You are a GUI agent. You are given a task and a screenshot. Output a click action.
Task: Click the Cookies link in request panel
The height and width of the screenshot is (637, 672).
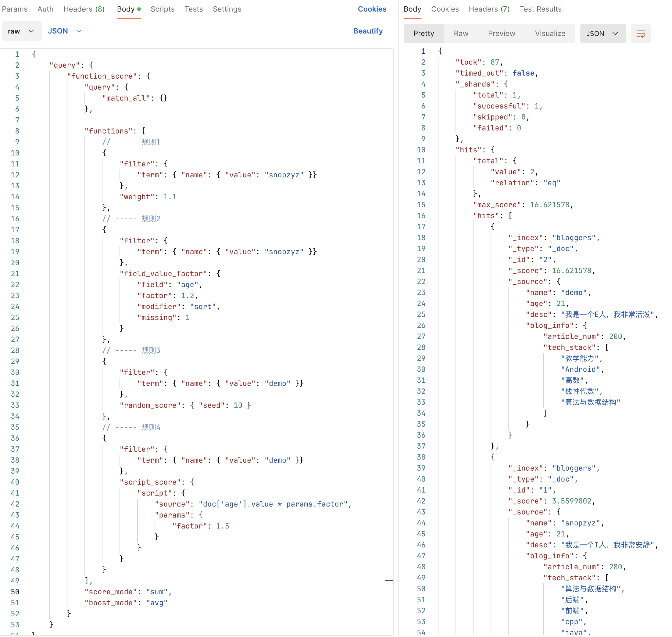(x=372, y=9)
